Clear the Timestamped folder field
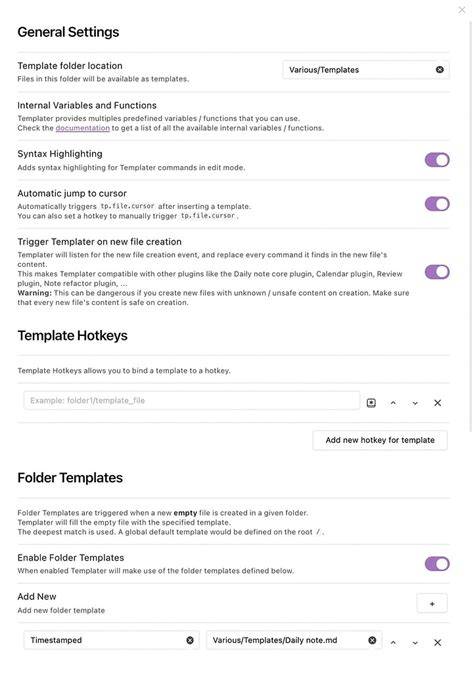This screenshot has width=474, height=673. coord(190,640)
